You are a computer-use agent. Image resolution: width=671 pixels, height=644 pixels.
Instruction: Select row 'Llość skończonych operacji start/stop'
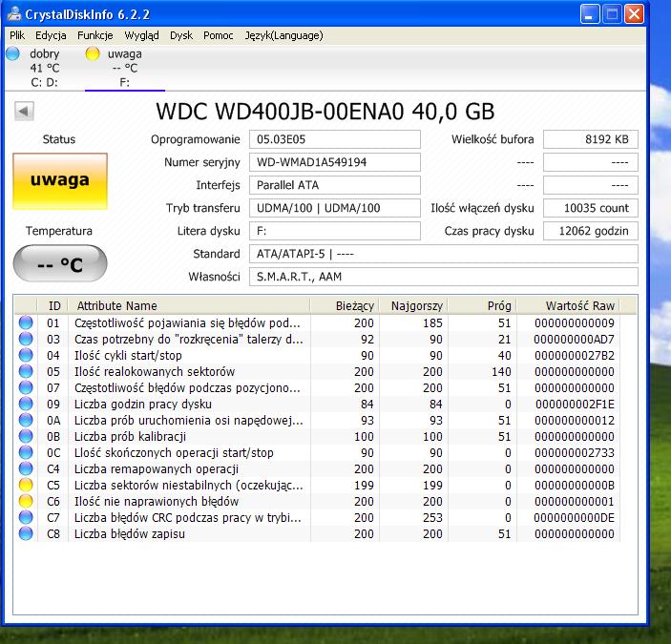[317, 453]
